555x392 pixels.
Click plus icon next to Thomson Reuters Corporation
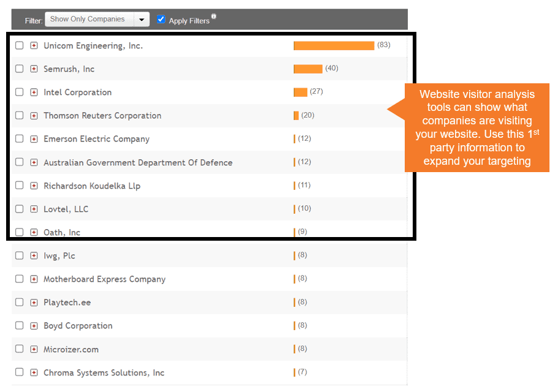34,115
